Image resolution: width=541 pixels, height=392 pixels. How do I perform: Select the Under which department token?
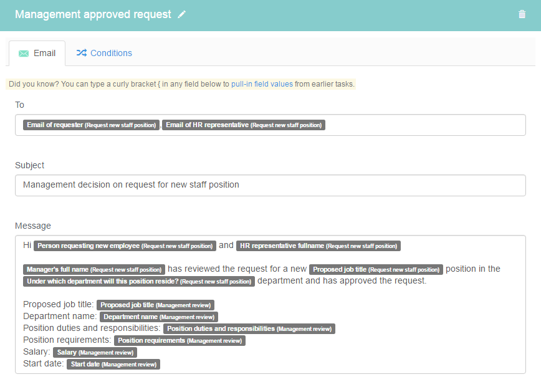pos(139,281)
